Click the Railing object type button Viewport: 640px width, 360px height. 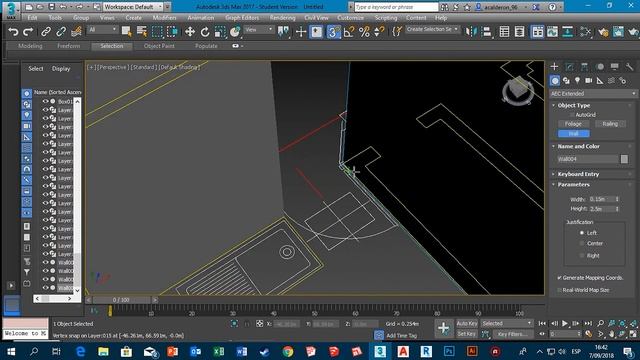coord(610,124)
